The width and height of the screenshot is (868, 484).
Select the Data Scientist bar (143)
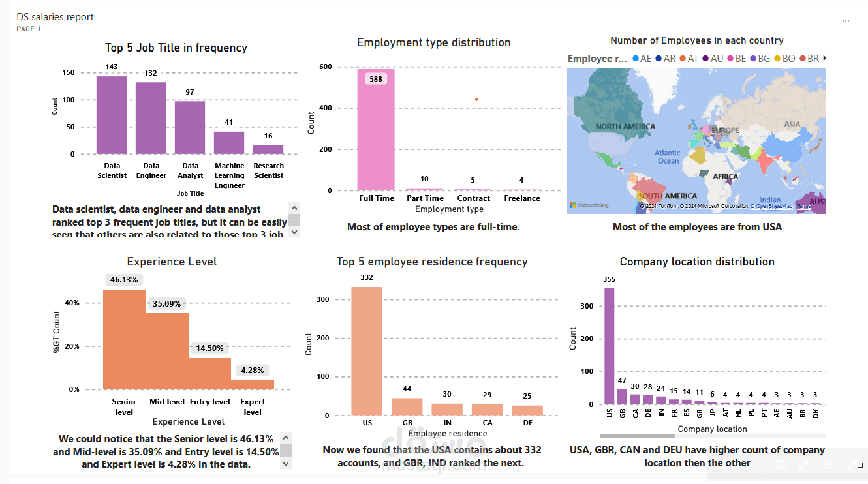[x=112, y=115]
